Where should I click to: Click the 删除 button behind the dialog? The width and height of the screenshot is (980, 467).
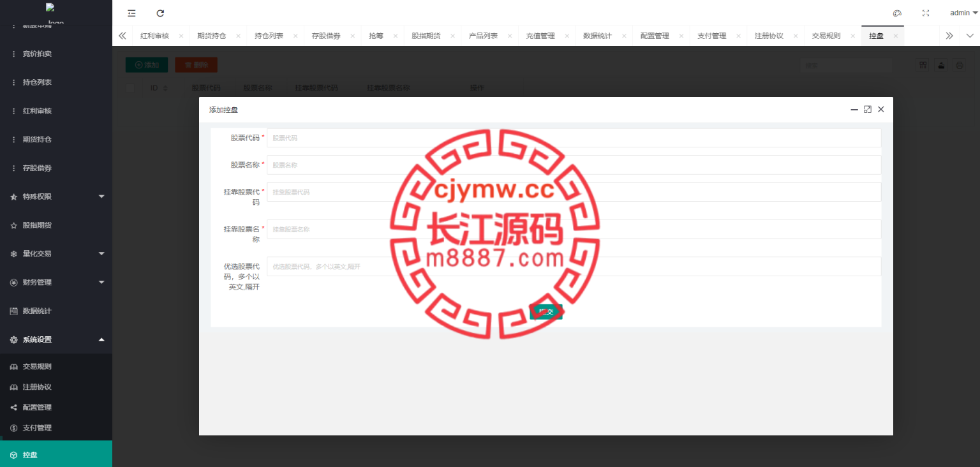(x=196, y=64)
